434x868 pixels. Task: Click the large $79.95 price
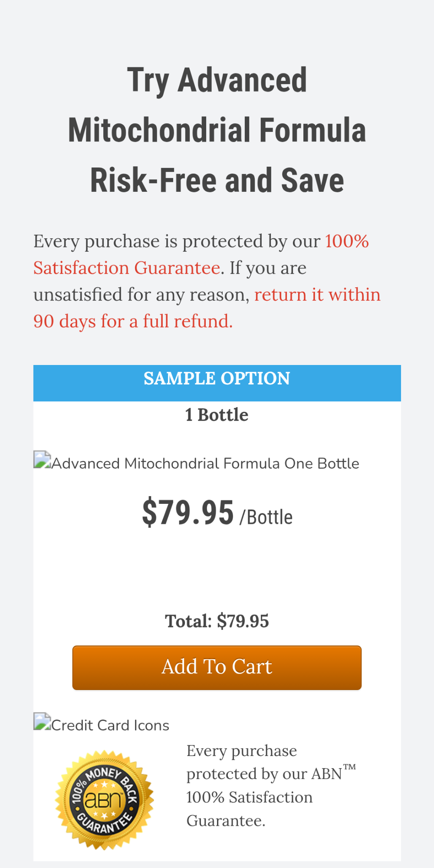coord(188,513)
